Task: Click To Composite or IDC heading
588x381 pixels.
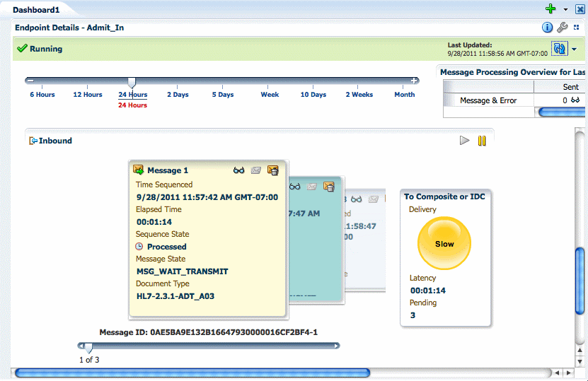Action: (444, 197)
